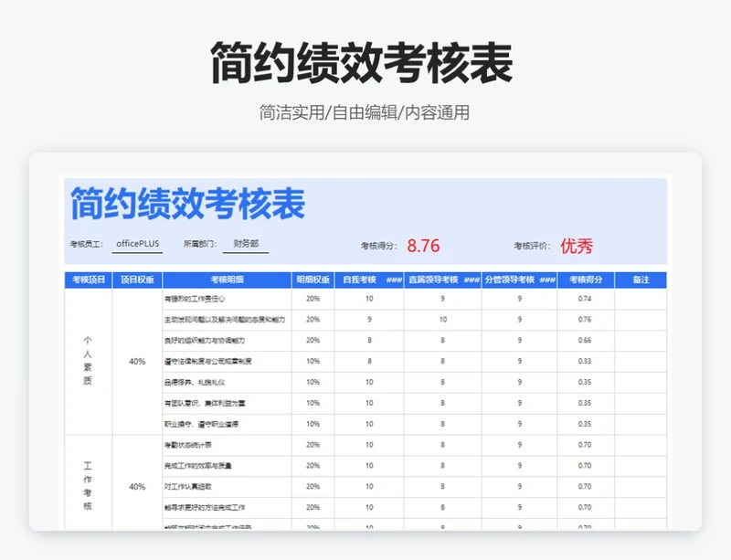Select the 工作考核 category cell
The width and height of the screenshot is (731, 560).
point(88,486)
